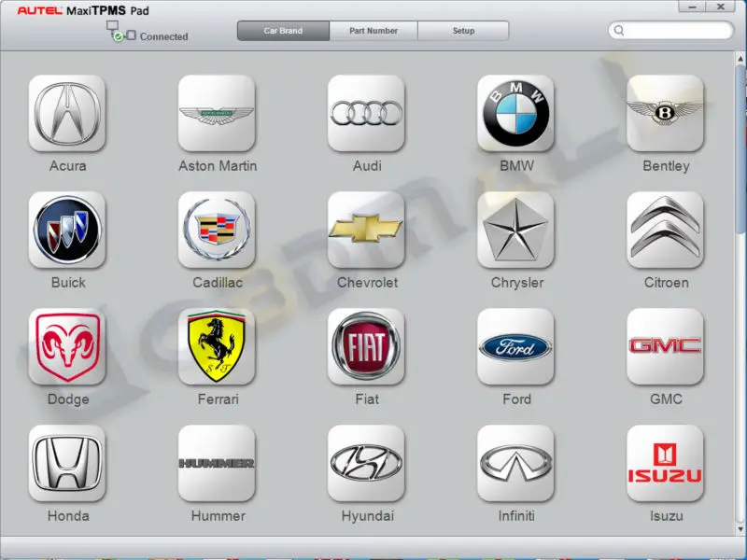Close the MaxiTPMS Pad window
Image resolution: width=747 pixels, height=560 pixels.
pyautogui.click(x=721, y=7)
